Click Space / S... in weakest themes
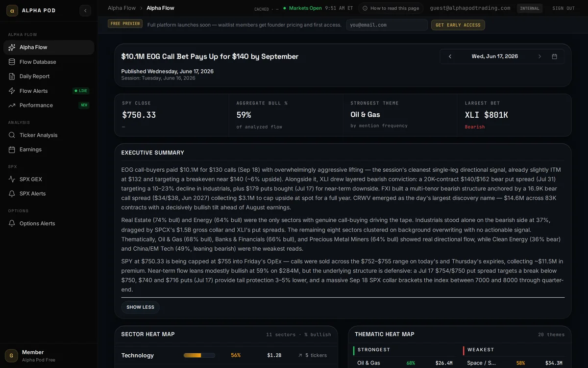This screenshot has height=368, width=588. click(x=482, y=363)
